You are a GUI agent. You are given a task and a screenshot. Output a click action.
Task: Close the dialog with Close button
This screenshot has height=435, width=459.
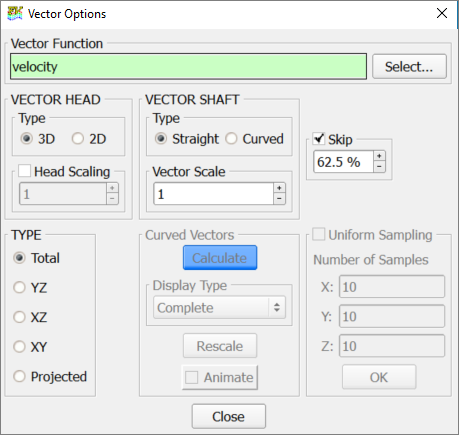tap(229, 416)
